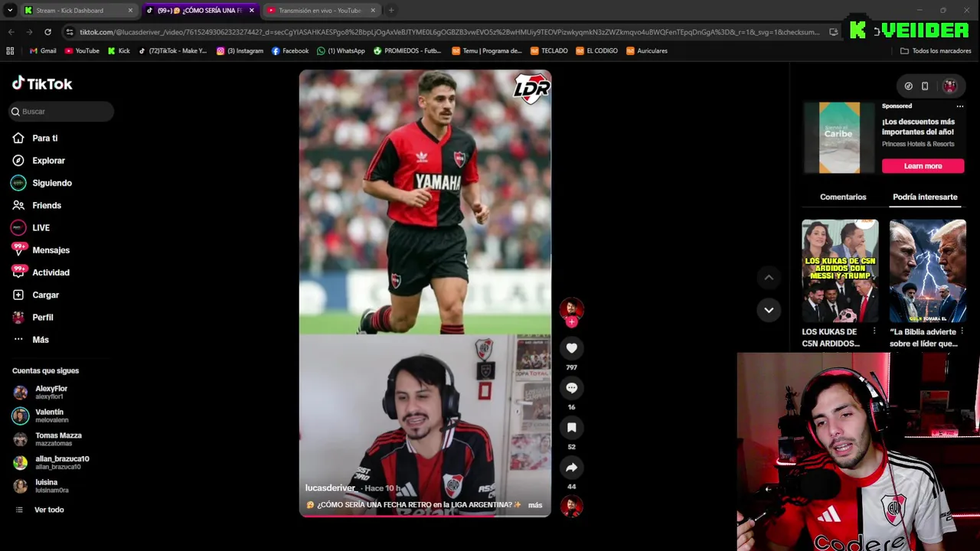Open allan_brazuca10 followed account

click(50, 462)
